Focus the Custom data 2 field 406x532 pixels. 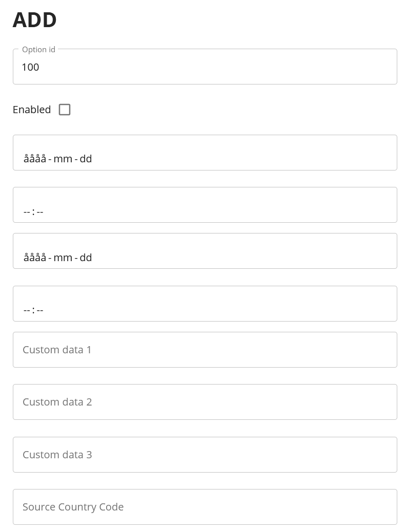[x=205, y=402]
